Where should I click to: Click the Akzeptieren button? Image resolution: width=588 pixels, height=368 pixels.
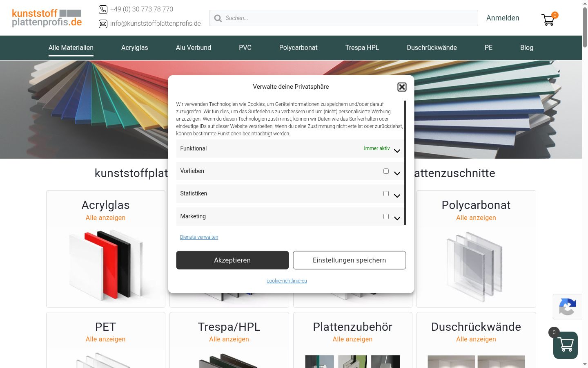pos(232,260)
